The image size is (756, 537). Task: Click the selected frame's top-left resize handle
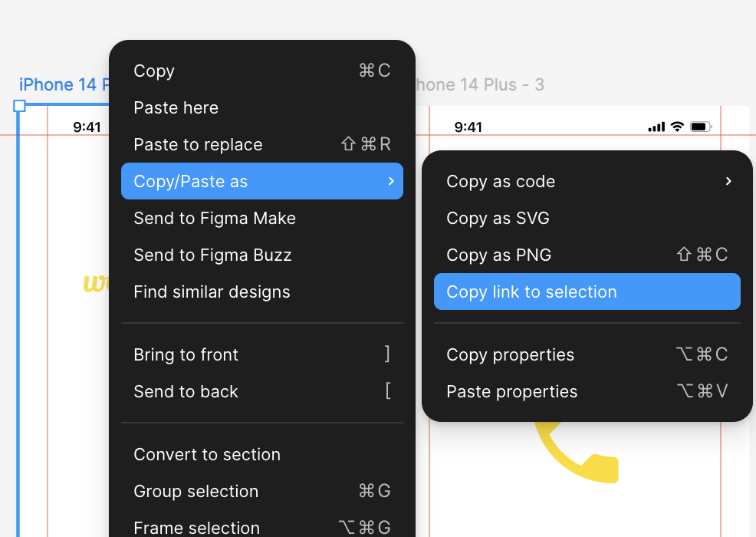pyautogui.click(x=20, y=106)
